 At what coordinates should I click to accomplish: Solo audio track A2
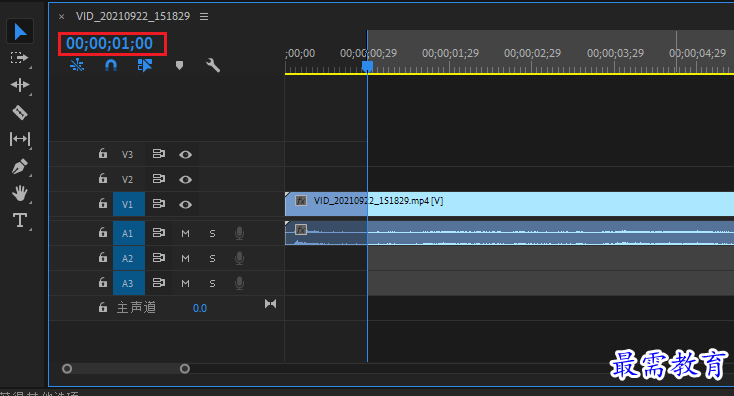coord(213,258)
